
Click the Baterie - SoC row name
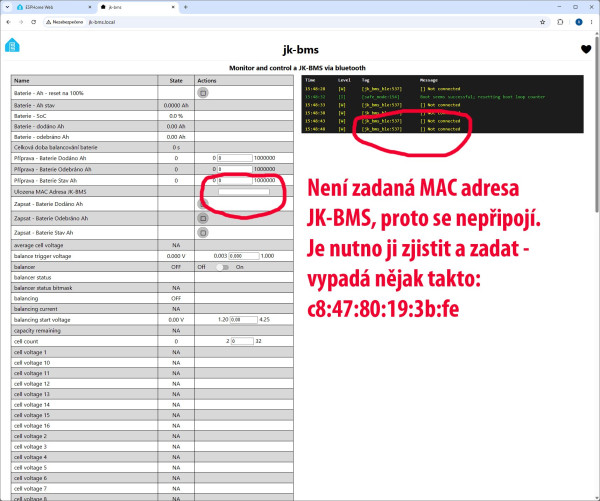pos(30,116)
